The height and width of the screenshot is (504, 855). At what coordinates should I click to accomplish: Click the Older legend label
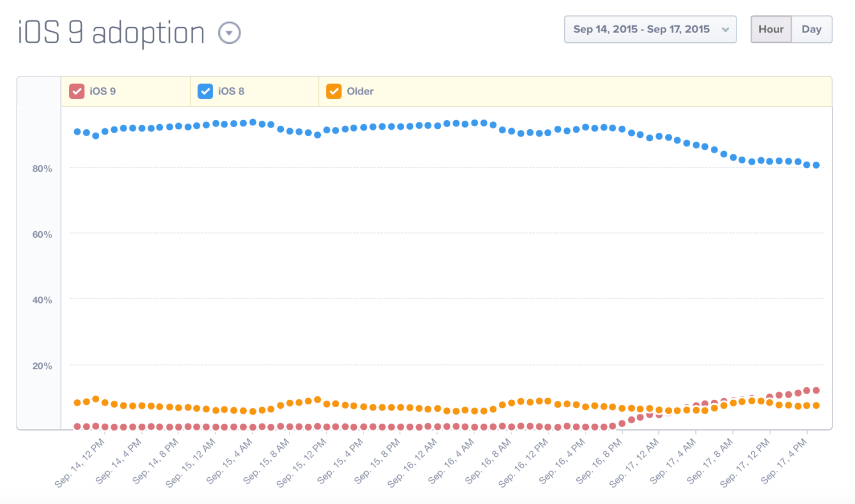pyautogui.click(x=361, y=91)
